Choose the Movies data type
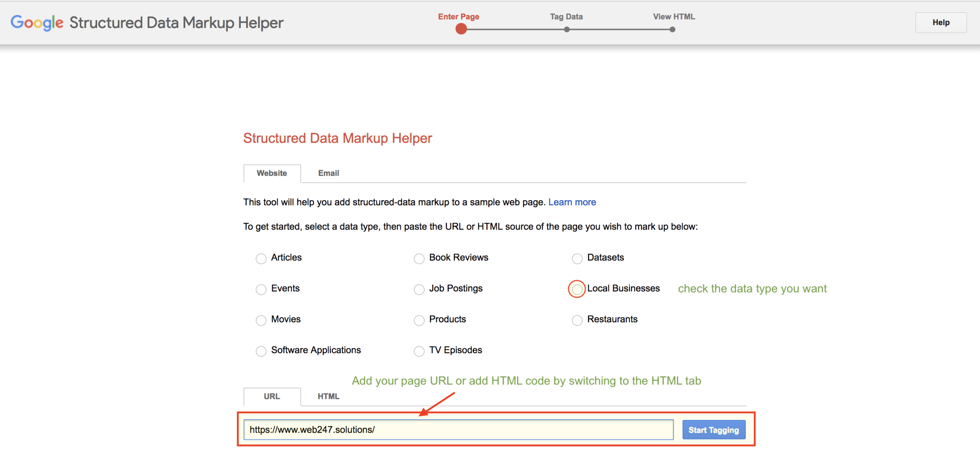This screenshot has width=980, height=458. pyautogui.click(x=261, y=320)
